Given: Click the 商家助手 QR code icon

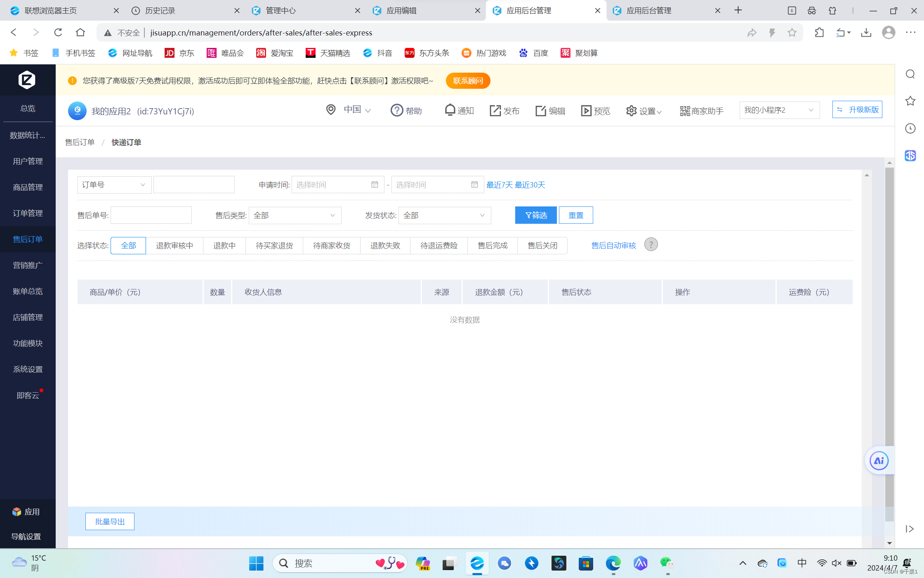Looking at the screenshot, I should pyautogui.click(x=684, y=111).
